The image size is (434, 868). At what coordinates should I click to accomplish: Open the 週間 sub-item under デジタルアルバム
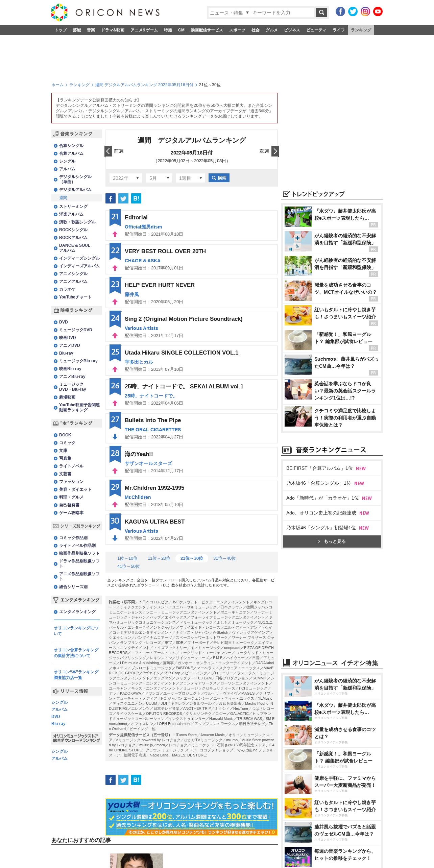point(63,198)
